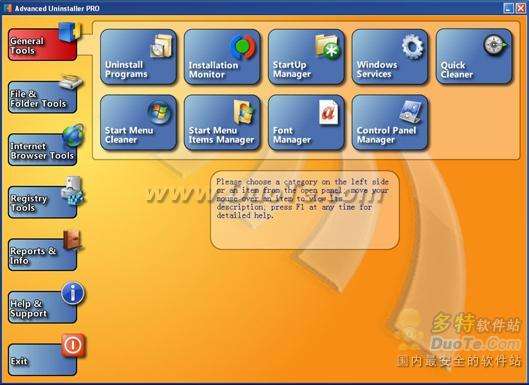This screenshot has height=385, width=529.
Task: Click the compass icon on Quick Cleaner
Action: tap(495, 45)
